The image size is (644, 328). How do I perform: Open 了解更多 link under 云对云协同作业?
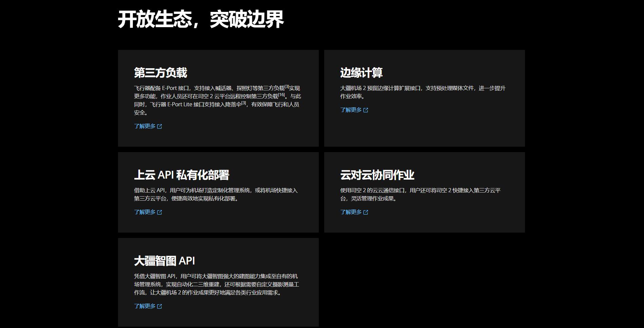(354, 212)
